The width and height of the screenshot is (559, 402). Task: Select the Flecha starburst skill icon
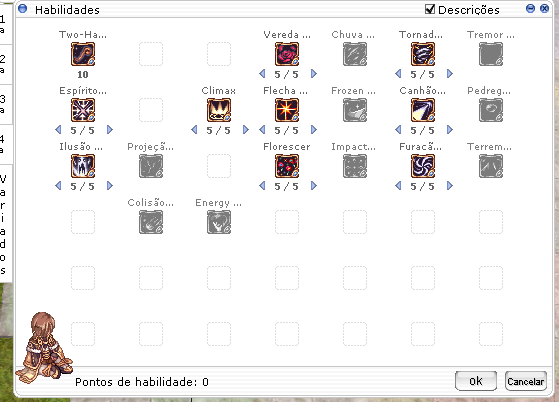click(287, 110)
